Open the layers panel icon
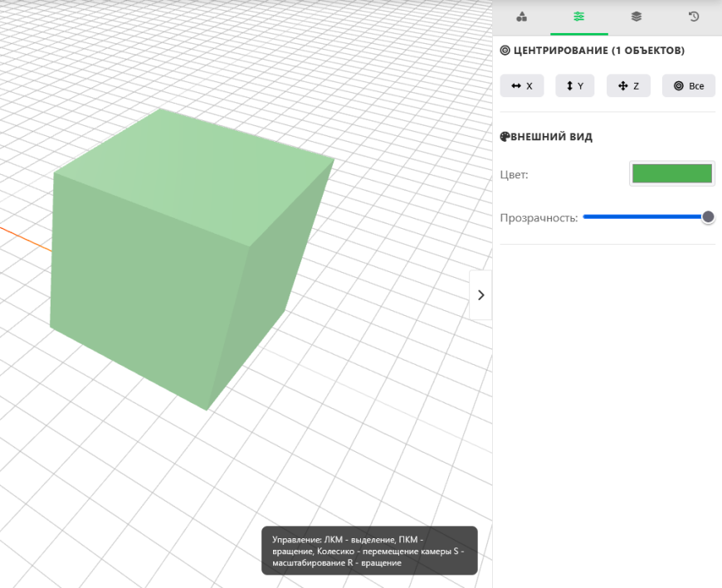Viewport: 722px width, 588px height. click(x=636, y=17)
